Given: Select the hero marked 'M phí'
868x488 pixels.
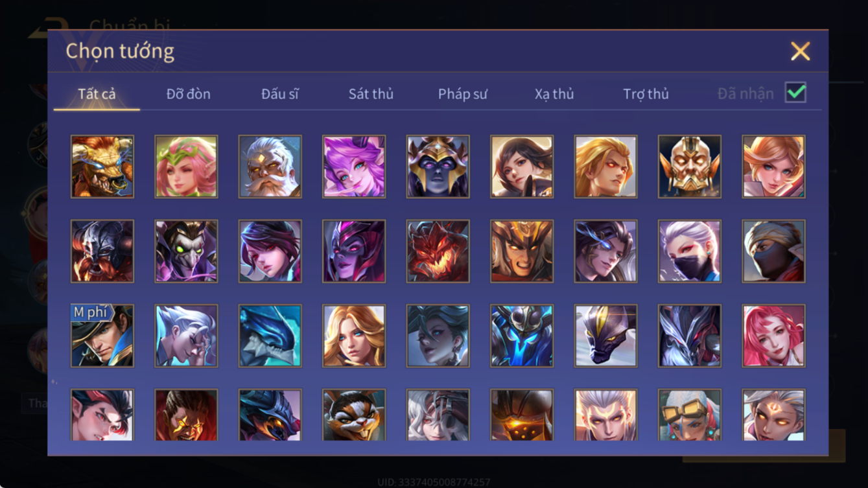Looking at the screenshot, I should click(x=102, y=336).
